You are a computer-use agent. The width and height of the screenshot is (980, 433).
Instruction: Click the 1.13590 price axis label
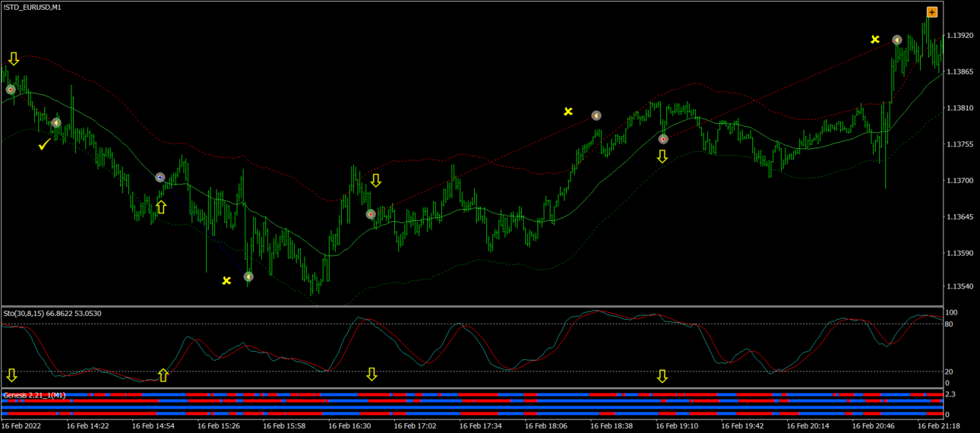[x=959, y=253]
